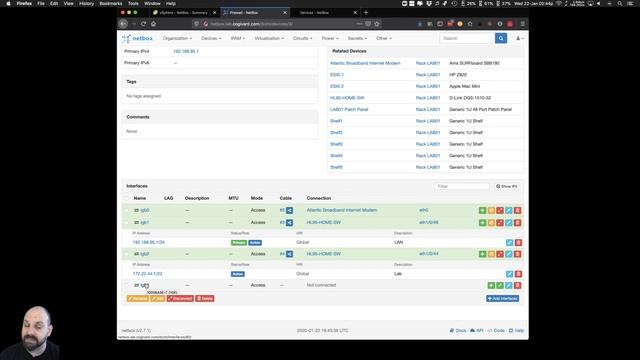Edit the Lab IP address entry

tap(509, 274)
